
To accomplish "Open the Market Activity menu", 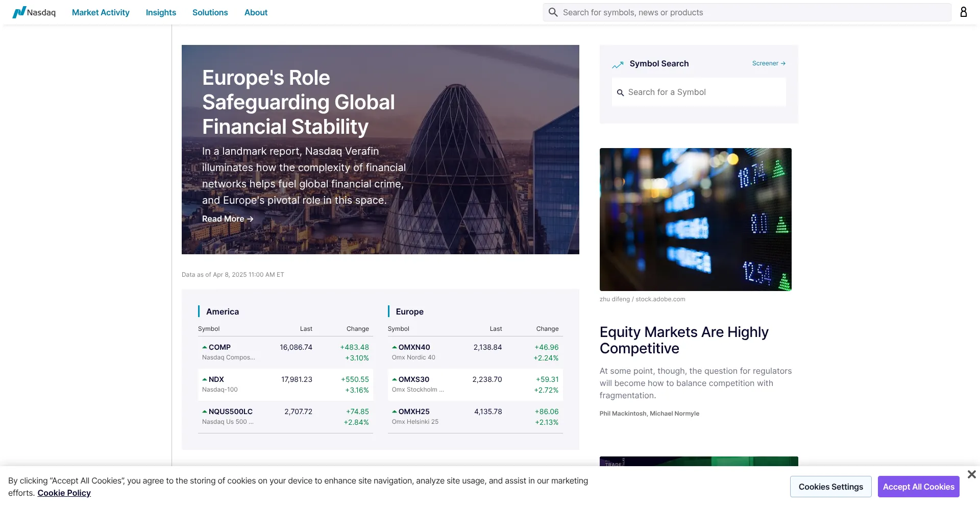I will (101, 12).
